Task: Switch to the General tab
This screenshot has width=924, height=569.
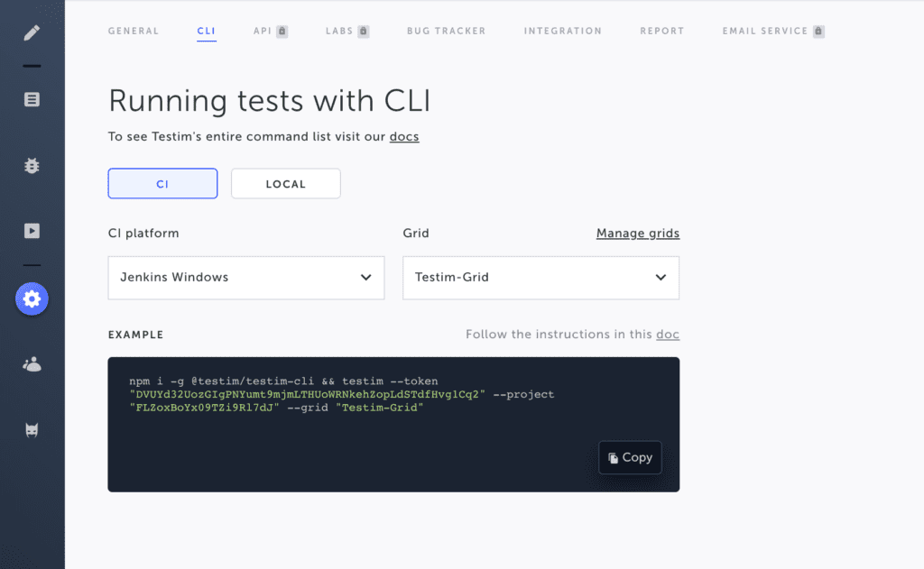Action: click(x=134, y=32)
